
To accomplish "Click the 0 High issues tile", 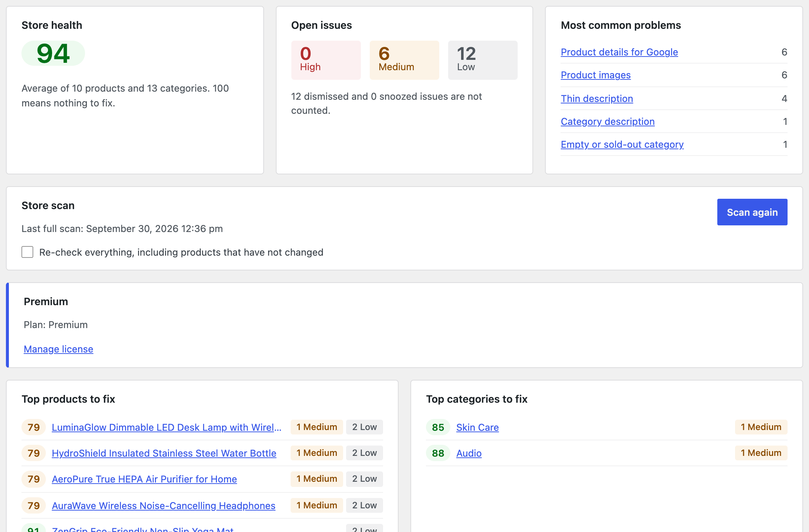I will (x=326, y=60).
